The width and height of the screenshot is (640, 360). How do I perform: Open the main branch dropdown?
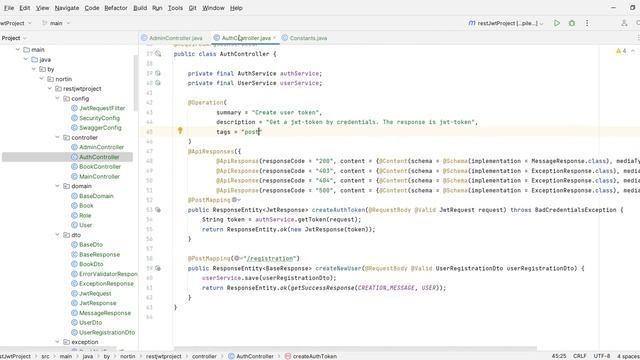pos(56,23)
